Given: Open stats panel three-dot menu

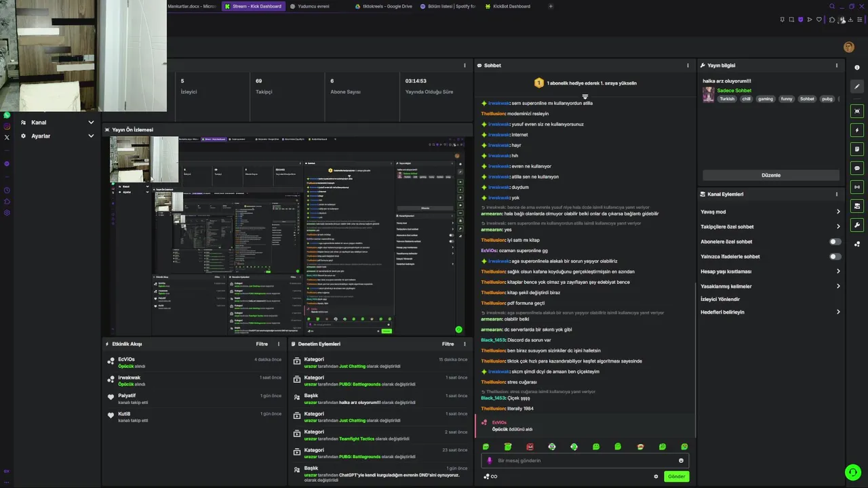Looking at the screenshot, I should pyautogui.click(x=465, y=66).
